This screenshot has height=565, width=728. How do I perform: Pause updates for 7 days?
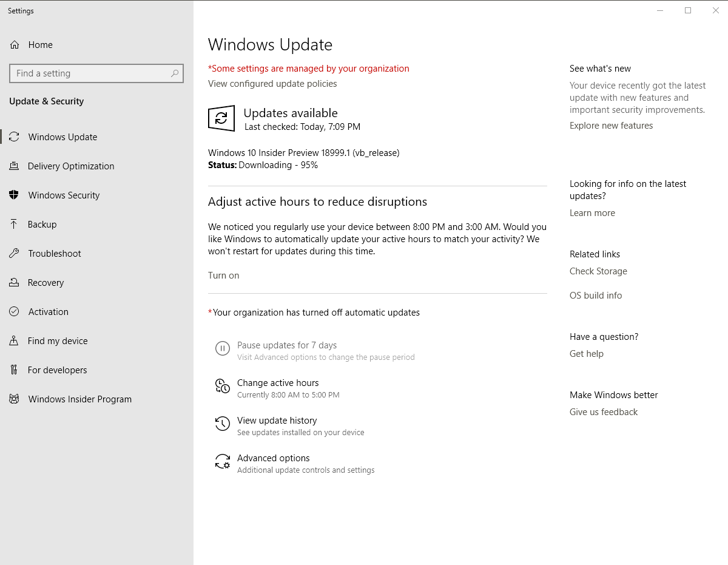(x=286, y=345)
